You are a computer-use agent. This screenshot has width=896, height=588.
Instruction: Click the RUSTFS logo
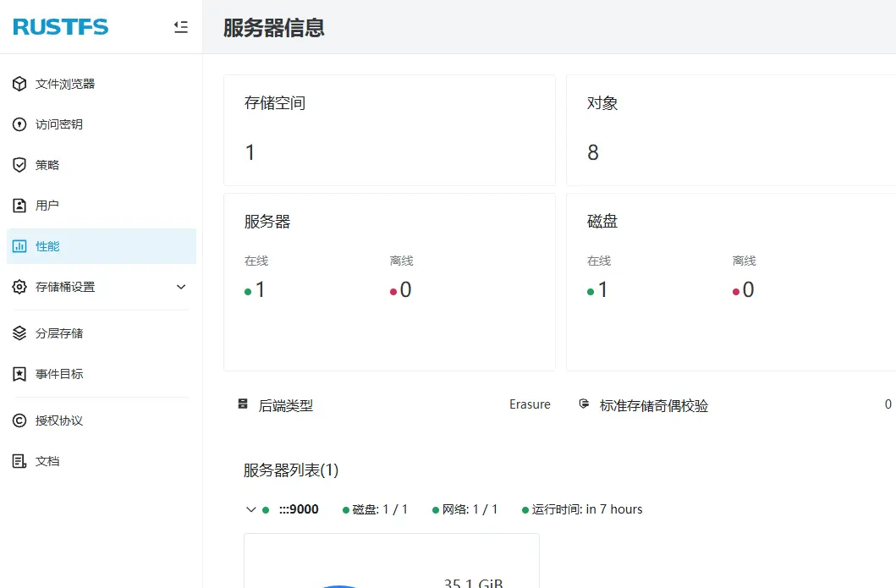coord(59,26)
